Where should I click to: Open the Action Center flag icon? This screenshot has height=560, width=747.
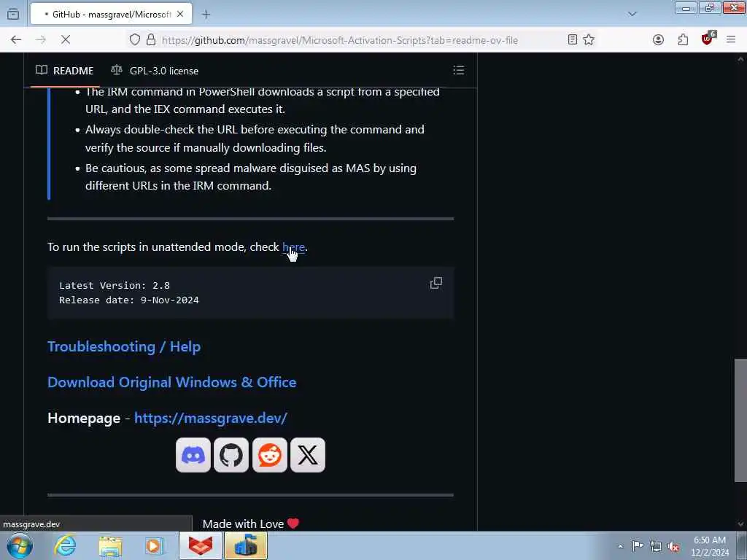pos(638,546)
